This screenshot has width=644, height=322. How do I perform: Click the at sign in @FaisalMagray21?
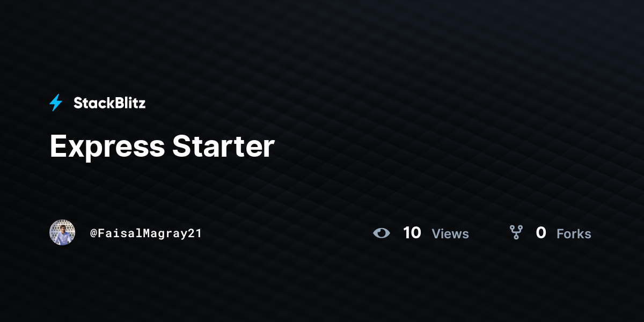point(93,234)
